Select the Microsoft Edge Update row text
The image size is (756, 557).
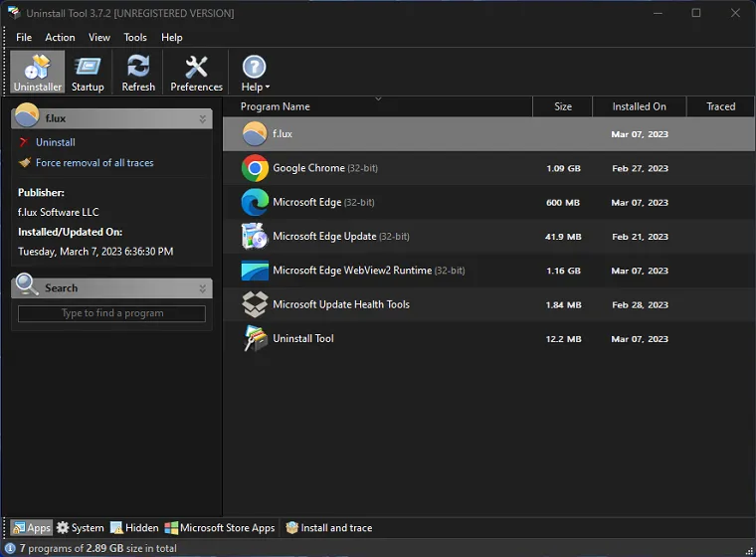point(341,237)
